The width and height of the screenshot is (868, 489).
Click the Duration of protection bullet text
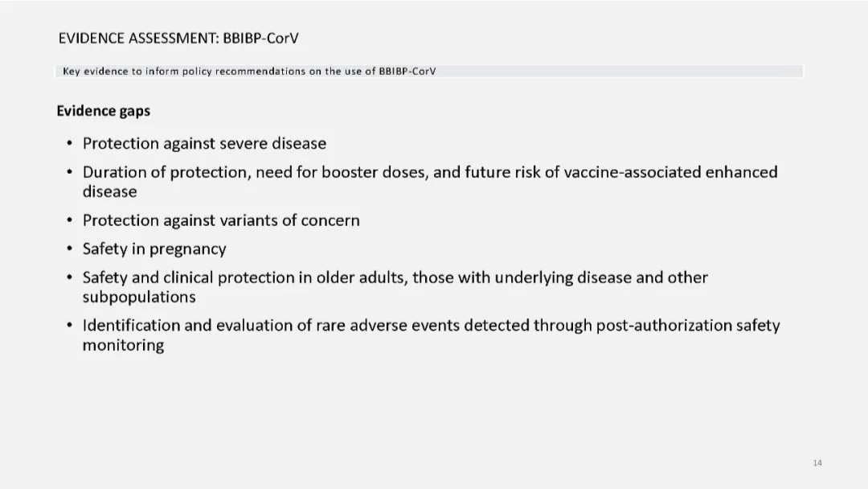(x=430, y=182)
